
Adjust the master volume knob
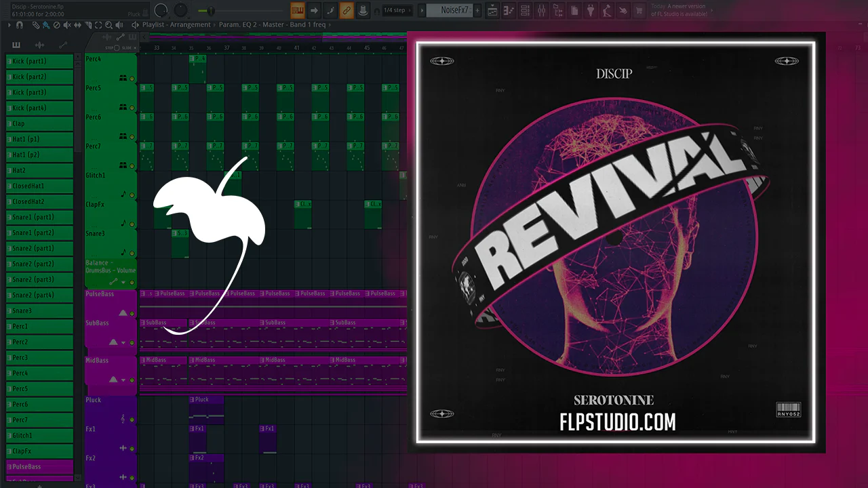(x=161, y=10)
